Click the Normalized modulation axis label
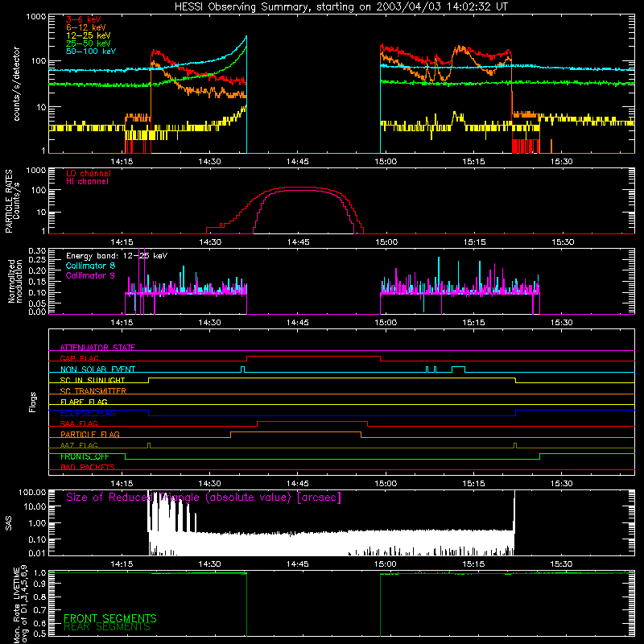 pos(14,281)
